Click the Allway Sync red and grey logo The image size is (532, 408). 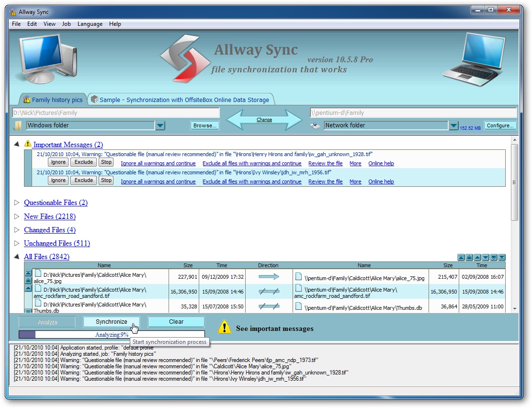tap(185, 58)
